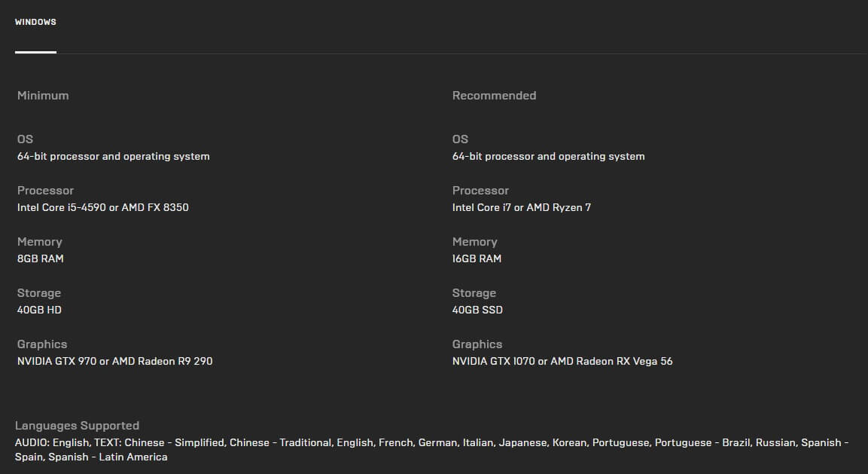Click the Storage label under Recommended
The image size is (868, 474).
(x=474, y=293)
